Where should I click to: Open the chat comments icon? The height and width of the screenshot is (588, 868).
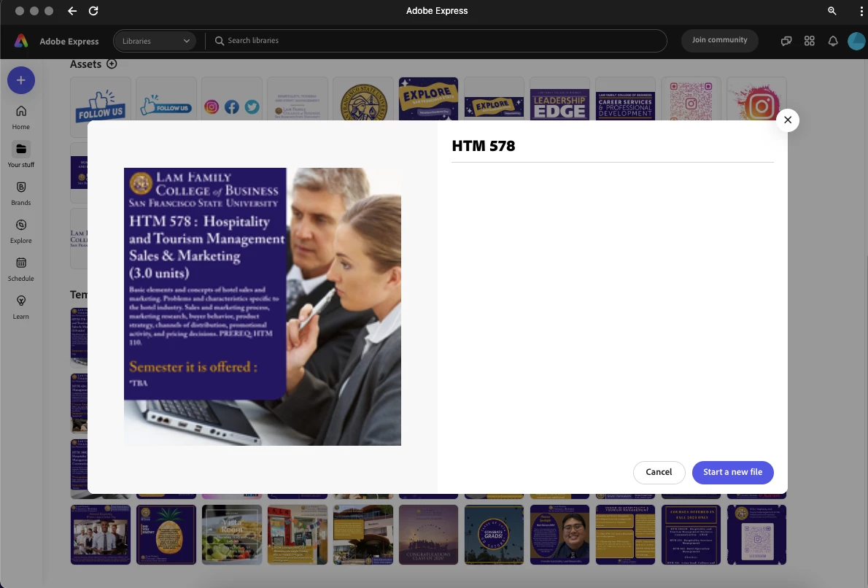point(786,41)
